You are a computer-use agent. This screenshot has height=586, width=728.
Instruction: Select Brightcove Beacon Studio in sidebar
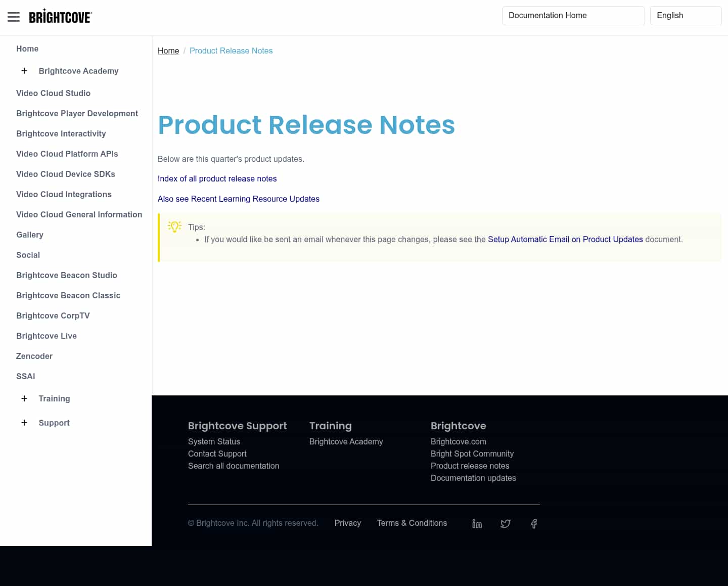(x=66, y=275)
